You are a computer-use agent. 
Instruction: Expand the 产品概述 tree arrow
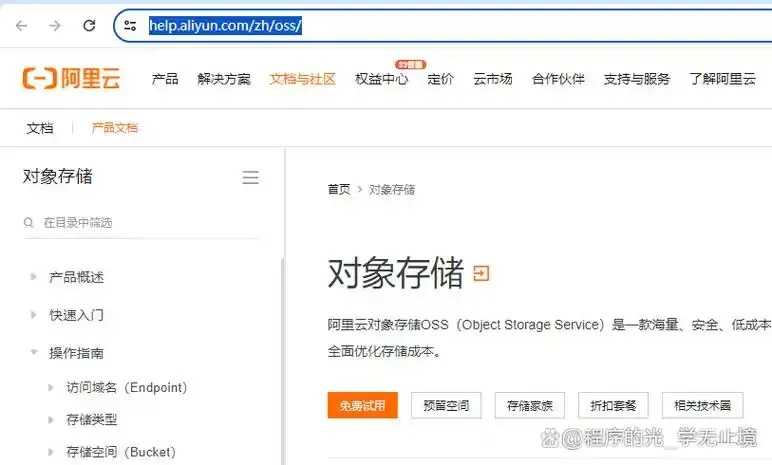(x=33, y=277)
